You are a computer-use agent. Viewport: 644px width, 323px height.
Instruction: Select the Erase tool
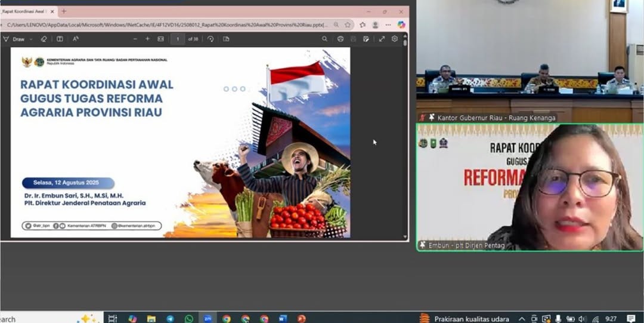click(x=44, y=39)
